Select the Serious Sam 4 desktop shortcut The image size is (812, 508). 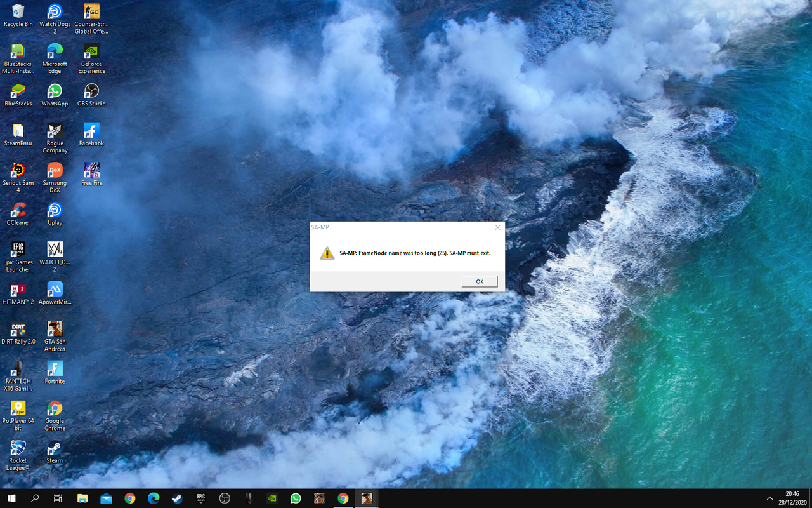tap(18, 178)
